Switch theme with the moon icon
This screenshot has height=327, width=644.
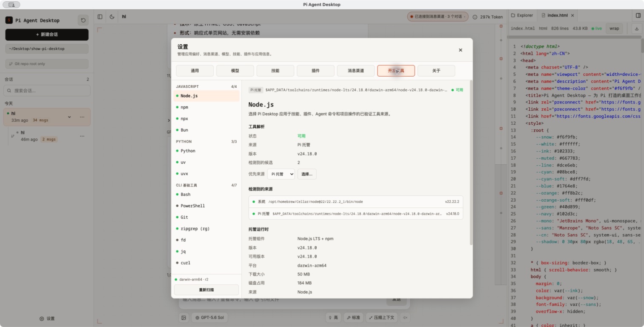coord(112,17)
